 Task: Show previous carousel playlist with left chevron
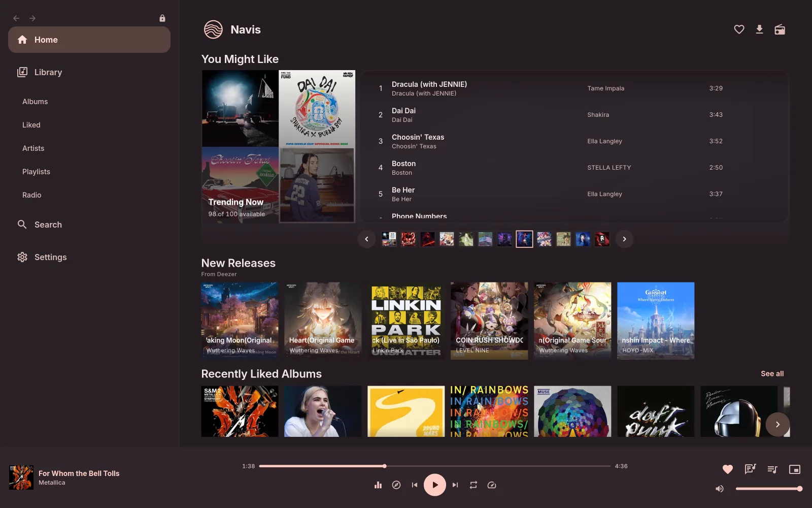point(366,239)
